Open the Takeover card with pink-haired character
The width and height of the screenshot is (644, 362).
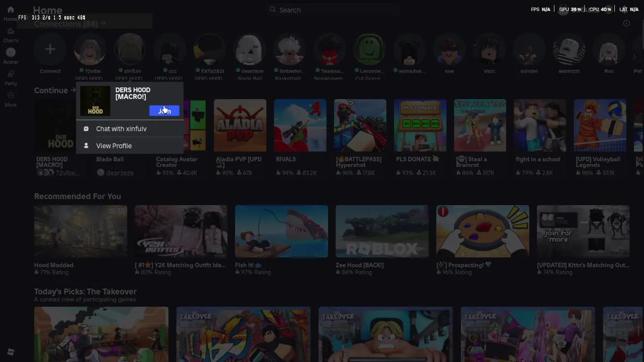click(x=528, y=334)
